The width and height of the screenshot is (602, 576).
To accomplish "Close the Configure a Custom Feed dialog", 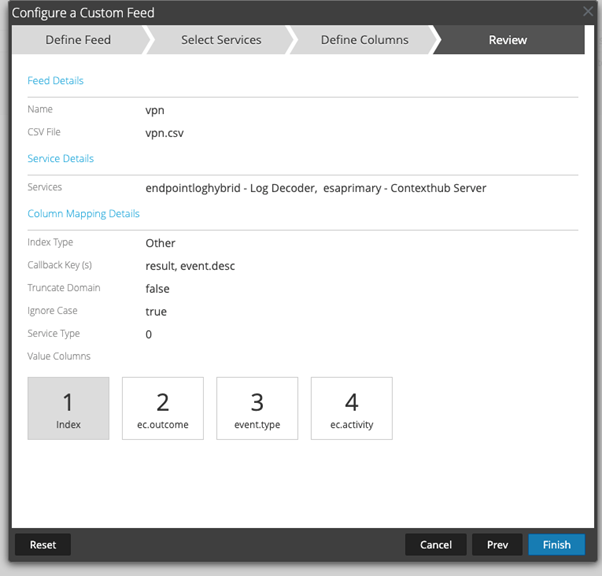I will 588,12.
